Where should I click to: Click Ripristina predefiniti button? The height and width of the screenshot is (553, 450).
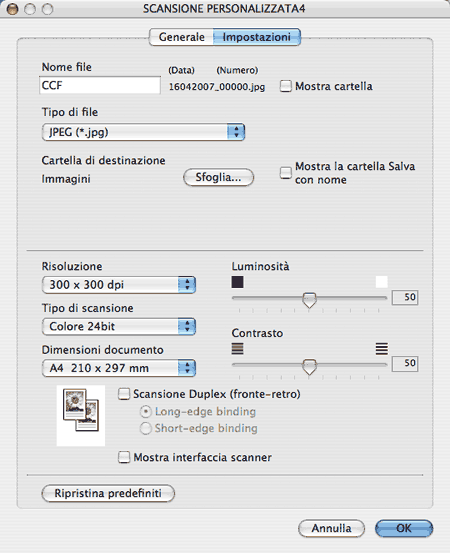[108, 493]
